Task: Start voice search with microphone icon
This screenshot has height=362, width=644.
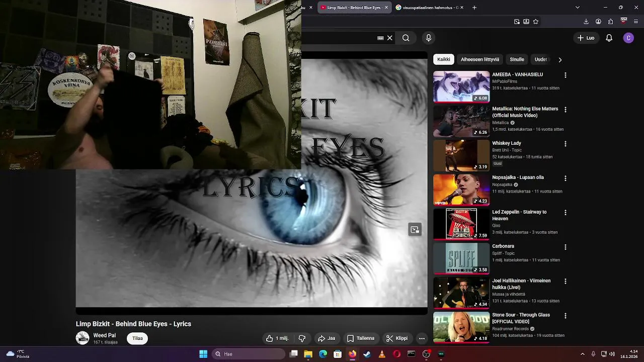Action: [429, 38]
